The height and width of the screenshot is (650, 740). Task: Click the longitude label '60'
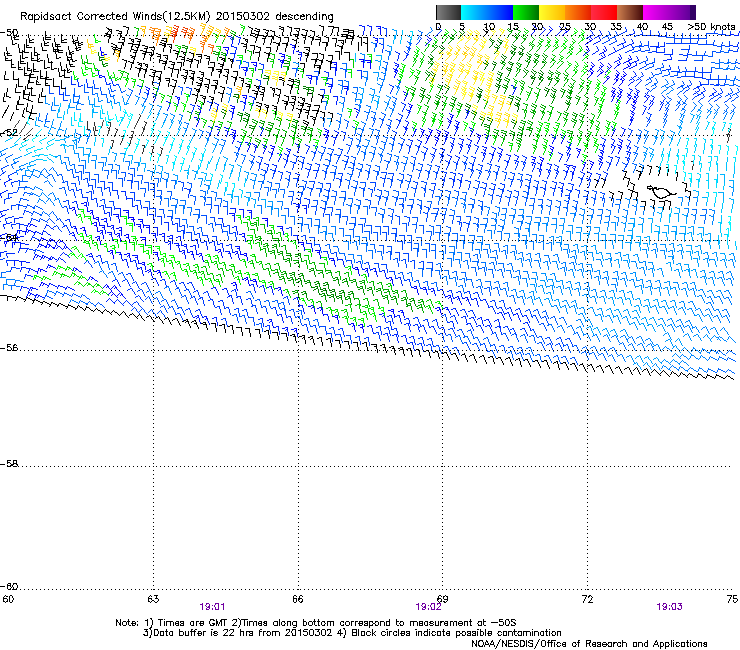coord(8,599)
